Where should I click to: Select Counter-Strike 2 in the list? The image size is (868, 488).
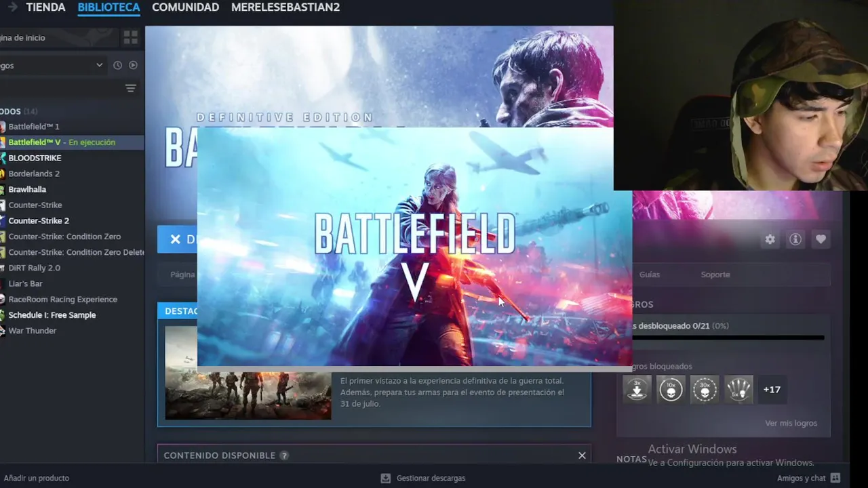tap(72, 220)
